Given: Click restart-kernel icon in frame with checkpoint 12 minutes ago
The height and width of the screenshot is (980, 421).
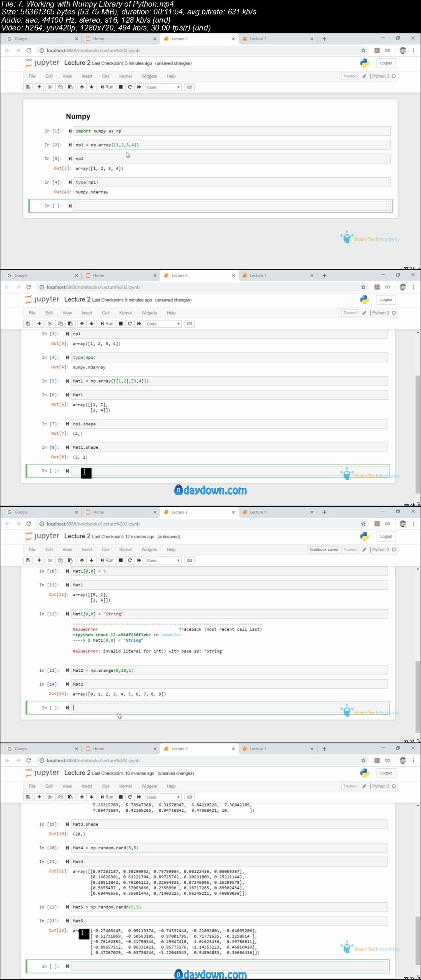Looking at the screenshot, I should [x=130, y=561].
